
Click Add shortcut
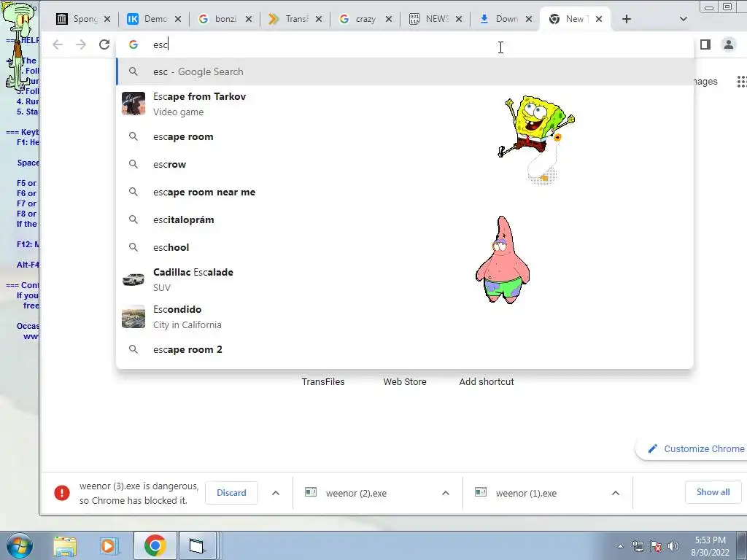tap(487, 382)
